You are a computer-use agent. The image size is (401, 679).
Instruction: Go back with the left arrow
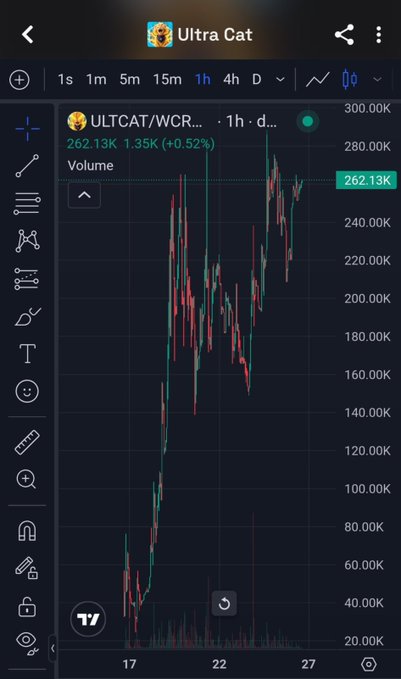[28, 35]
